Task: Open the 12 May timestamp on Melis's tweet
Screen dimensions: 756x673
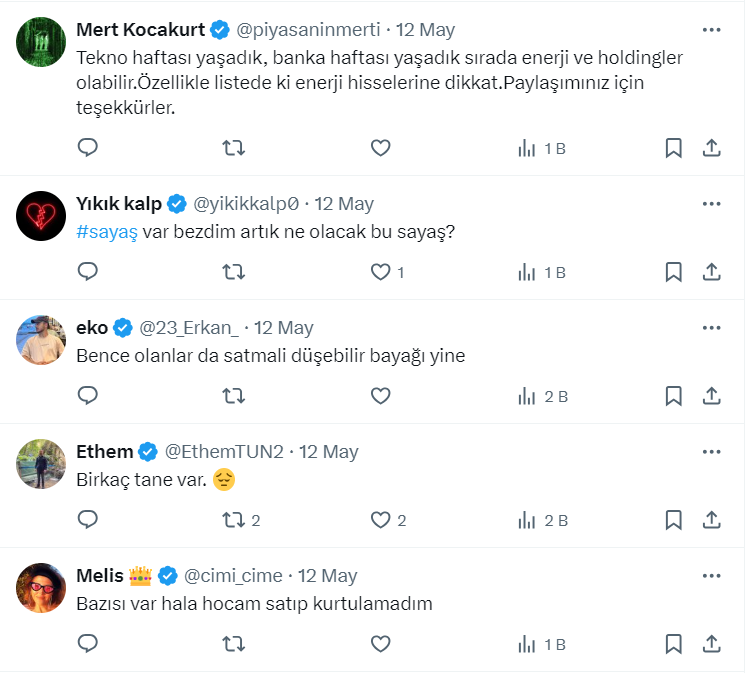Action: (327, 576)
